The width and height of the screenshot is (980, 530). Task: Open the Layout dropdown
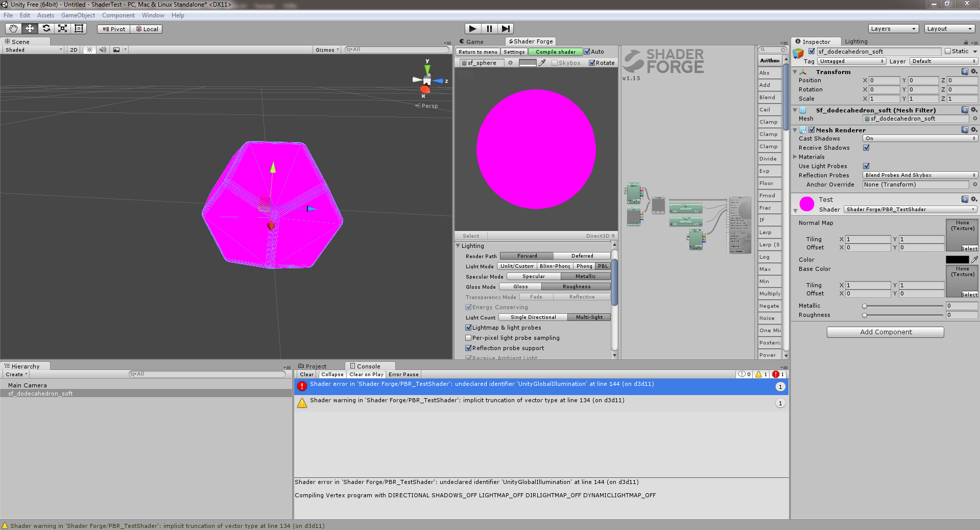[950, 29]
